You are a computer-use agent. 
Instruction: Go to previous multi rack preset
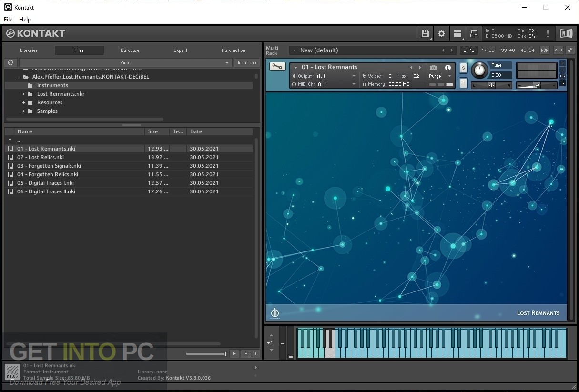[443, 50]
